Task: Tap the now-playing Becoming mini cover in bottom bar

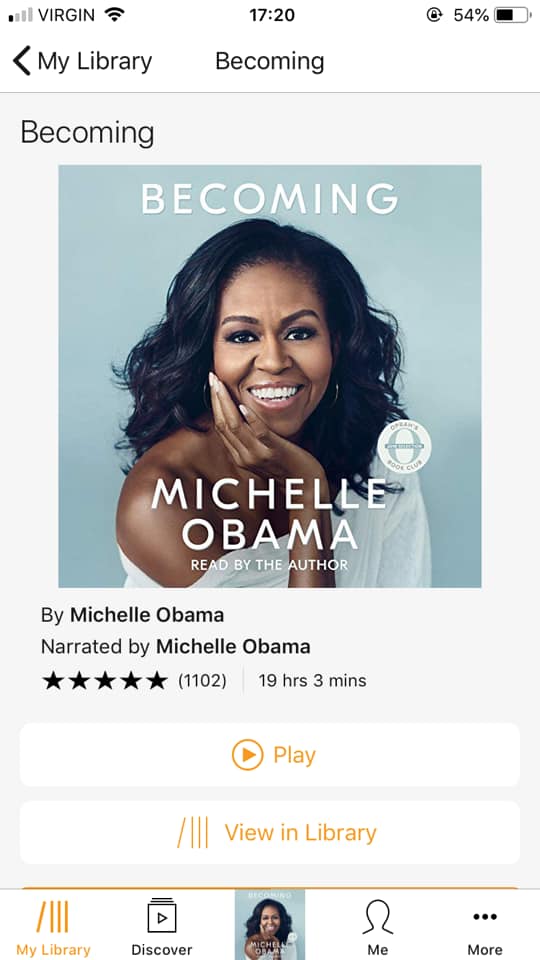Action: tap(270, 924)
